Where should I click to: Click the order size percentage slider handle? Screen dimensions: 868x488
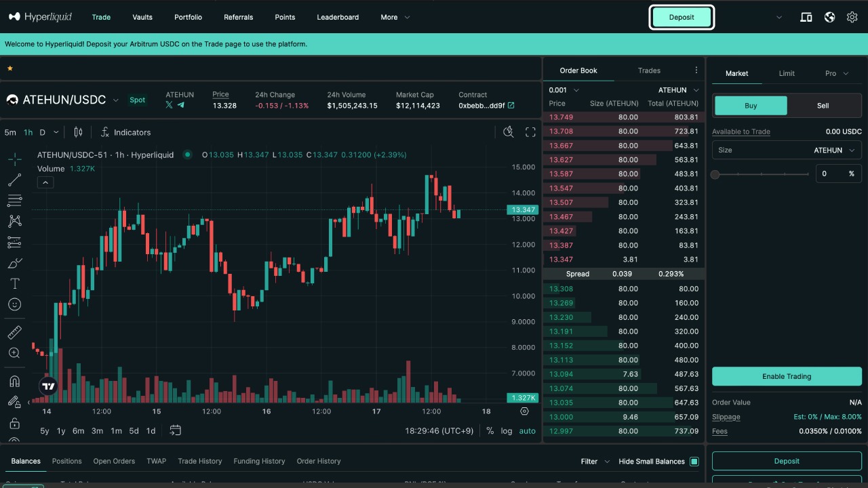click(715, 174)
